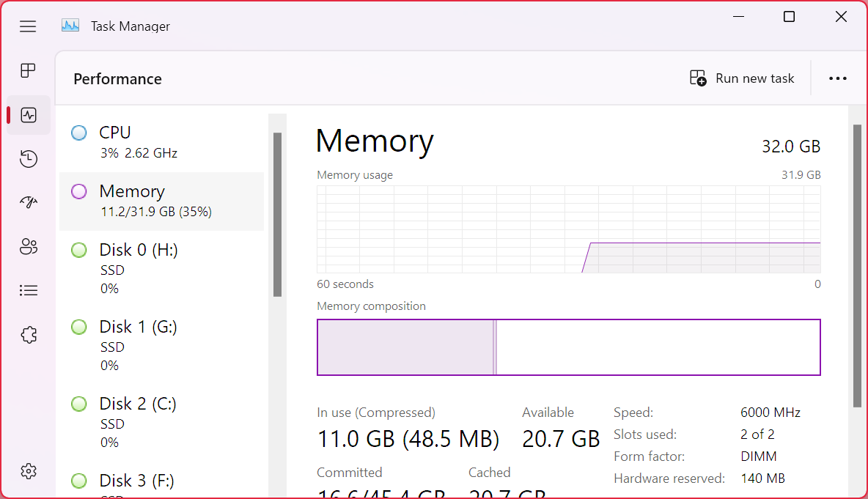
Task: Open the Services puzzle icon page
Action: pos(29,335)
